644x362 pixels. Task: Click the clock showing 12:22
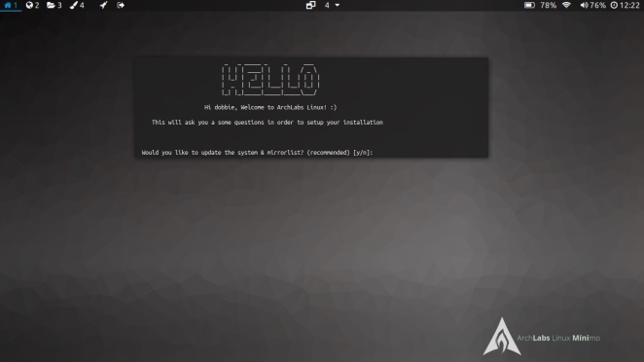click(625, 5)
